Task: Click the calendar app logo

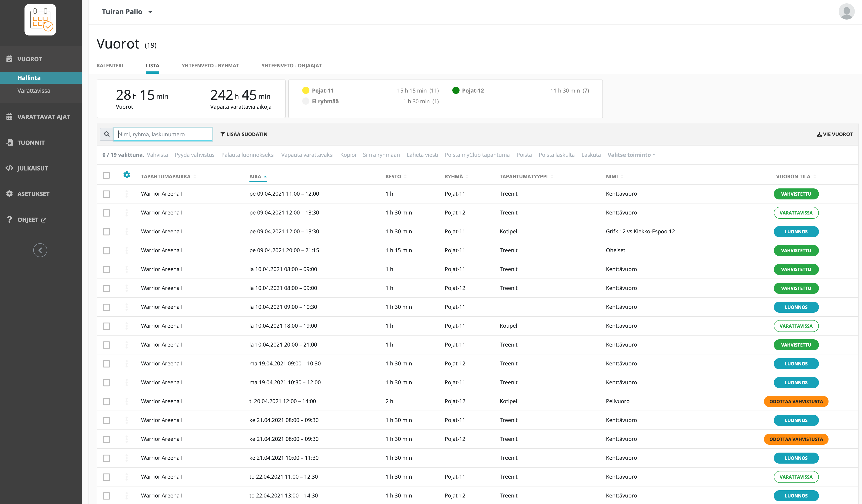Action: 40,20
